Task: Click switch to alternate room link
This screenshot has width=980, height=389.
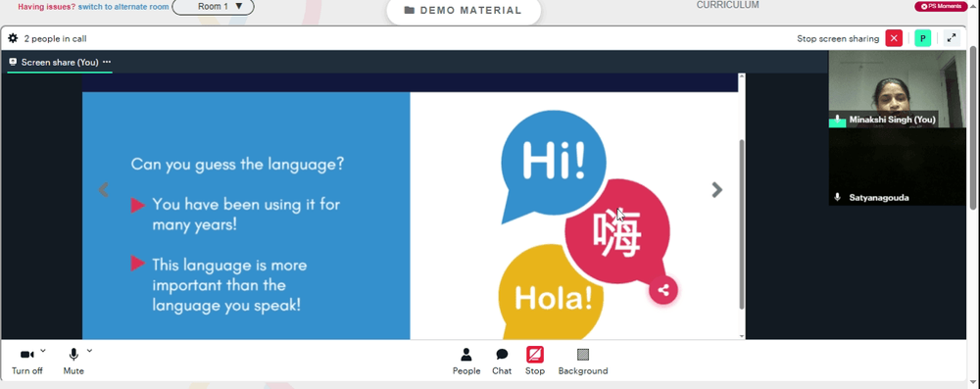Action: (x=123, y=7)
